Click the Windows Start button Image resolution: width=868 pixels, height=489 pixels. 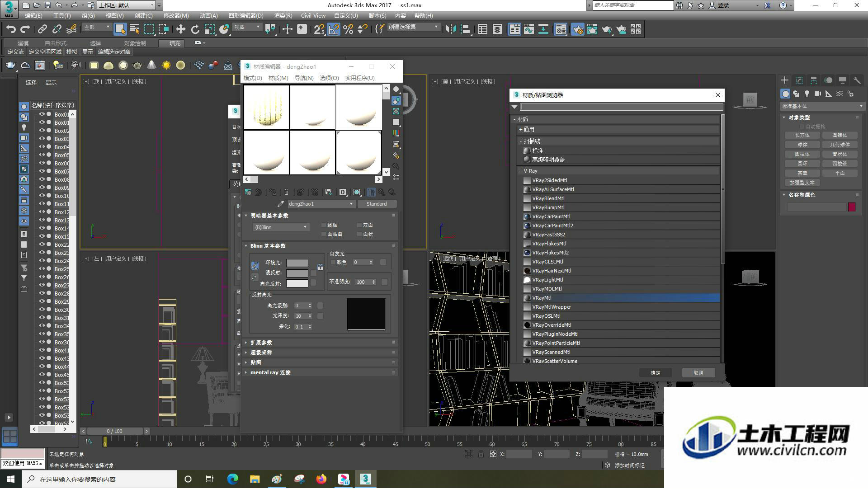click(x=11, y=479)
